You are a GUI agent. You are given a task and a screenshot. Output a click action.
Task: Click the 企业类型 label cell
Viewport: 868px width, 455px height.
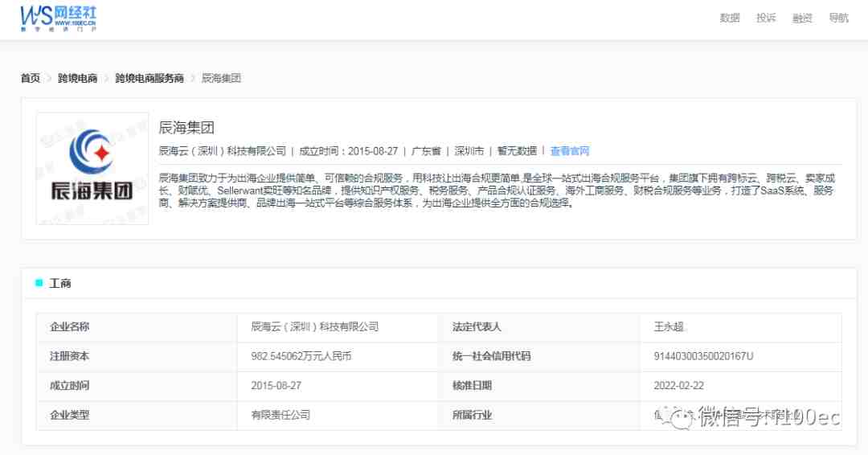pos(137,415)
